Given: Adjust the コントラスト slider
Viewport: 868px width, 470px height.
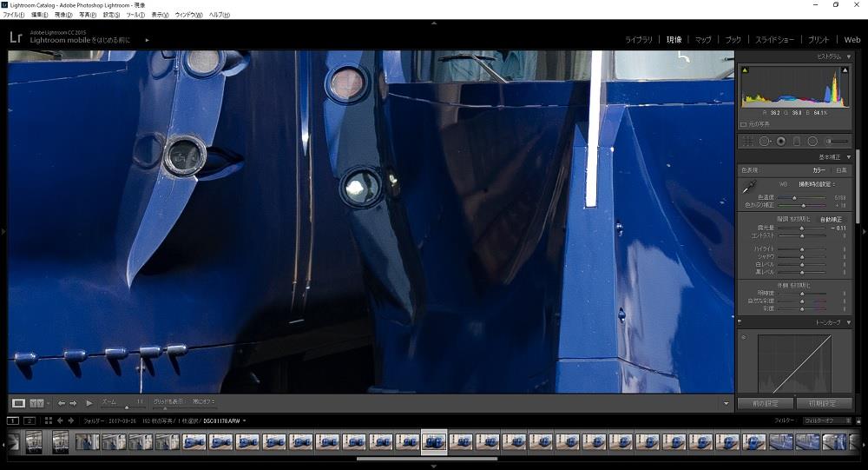Looking at the screenshot, I should pos(803,235).
